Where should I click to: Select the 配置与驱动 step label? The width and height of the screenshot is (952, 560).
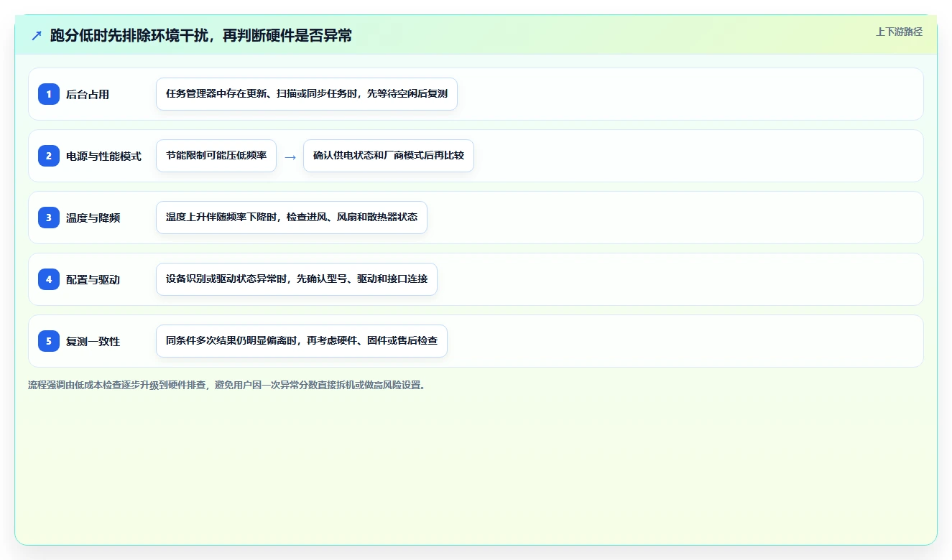(x=93, y=279)
